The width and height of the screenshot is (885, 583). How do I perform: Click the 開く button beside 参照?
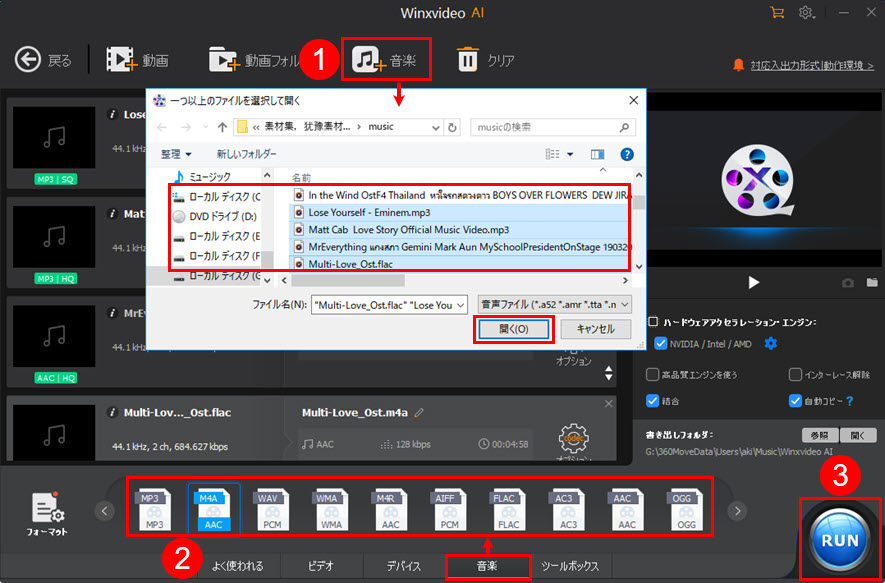[x=858, y=435]
